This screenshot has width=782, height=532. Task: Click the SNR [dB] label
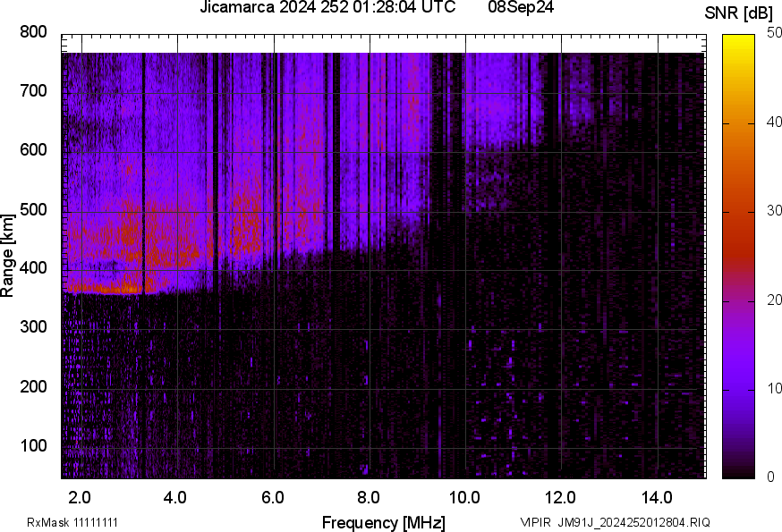[x=739, y=11]
